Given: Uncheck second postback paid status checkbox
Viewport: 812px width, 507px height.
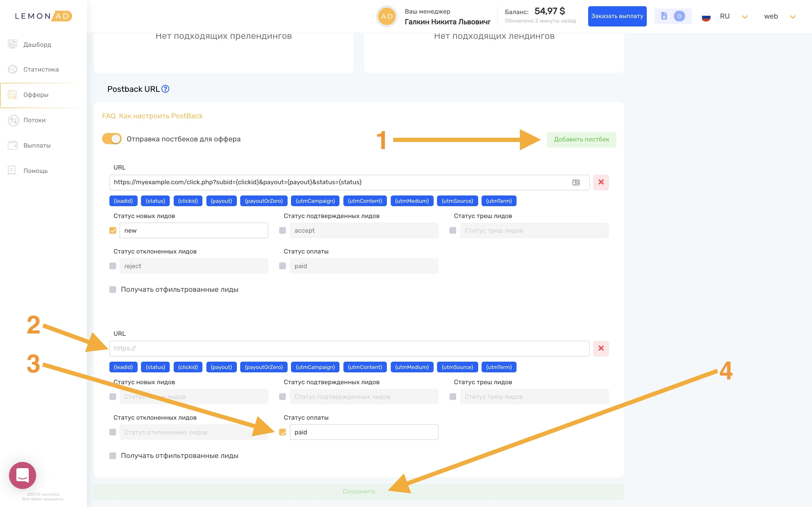Looking at the screenshot, I should (x=283, y=432).
